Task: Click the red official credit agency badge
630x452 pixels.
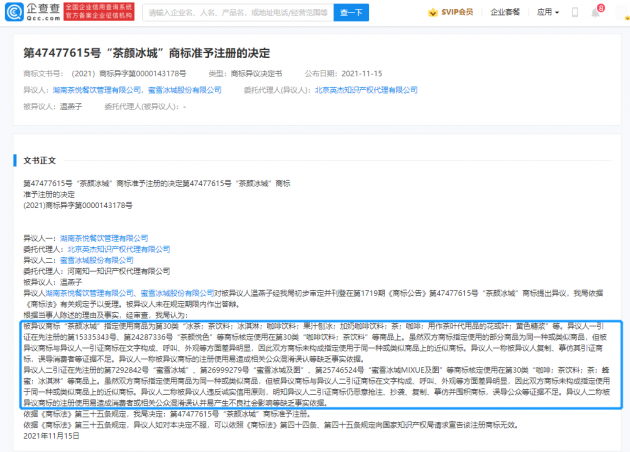Action: pos(99,12)
